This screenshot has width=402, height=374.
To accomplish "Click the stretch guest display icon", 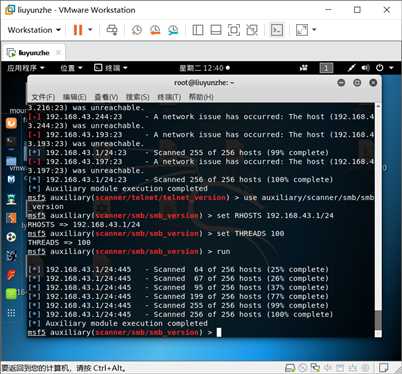I will coord(302,30).
